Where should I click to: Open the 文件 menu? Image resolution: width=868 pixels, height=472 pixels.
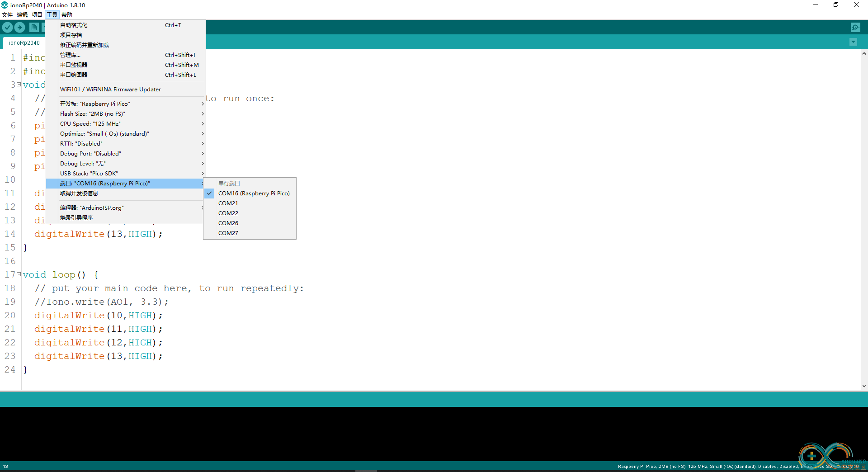[x=7, y=14]
